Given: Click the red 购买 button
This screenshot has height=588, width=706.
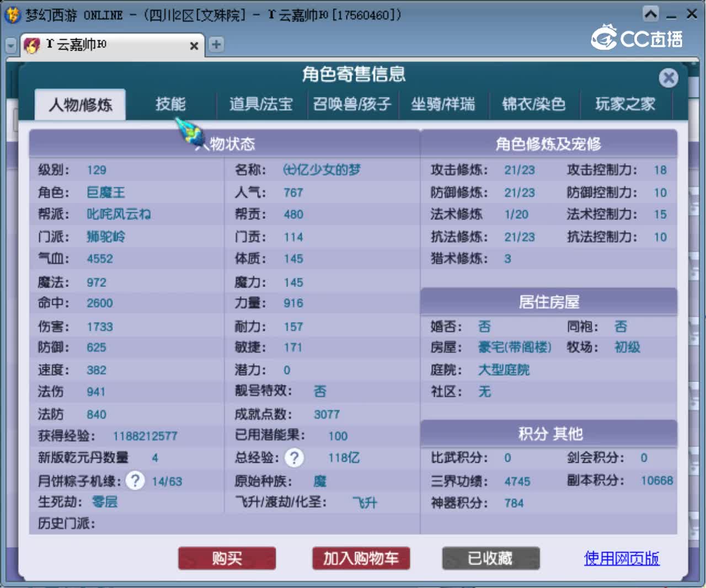Looking at the screenshot, I should pyautogui.click(x=227, y=558).
